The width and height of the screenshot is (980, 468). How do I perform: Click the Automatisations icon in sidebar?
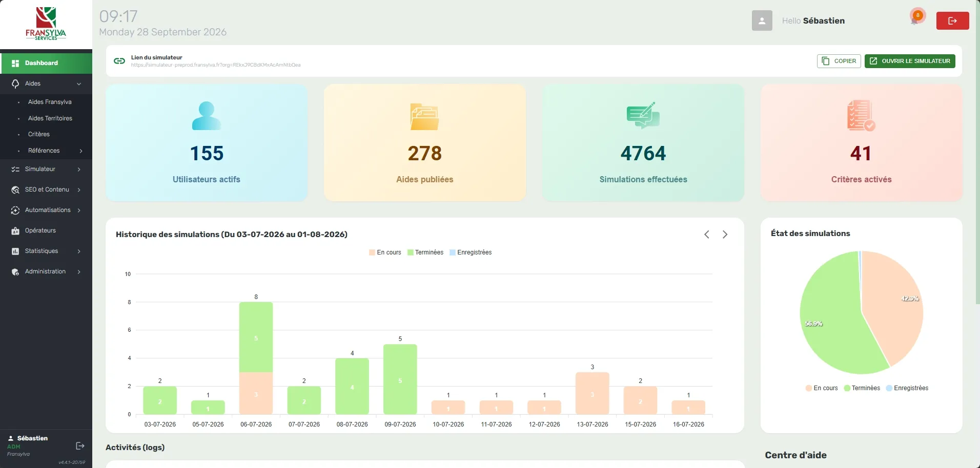point(15,210)
